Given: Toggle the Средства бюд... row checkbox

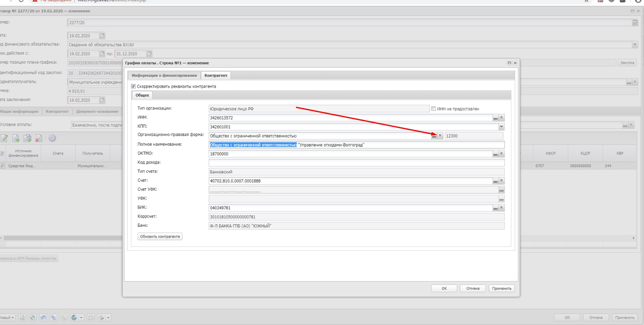Looking at the screenshot, I should click(2, 166).
